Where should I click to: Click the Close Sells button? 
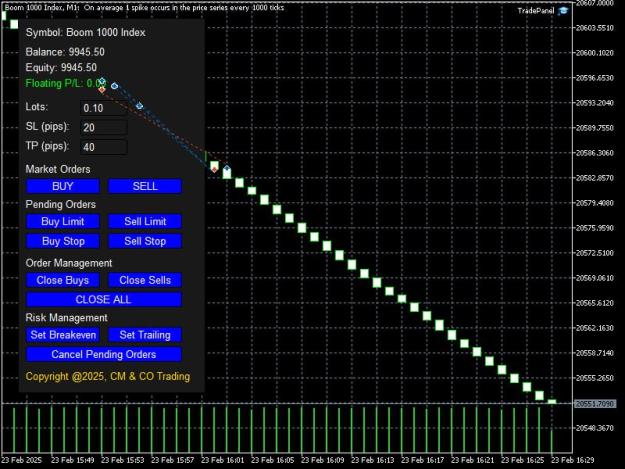pos(145,280)
